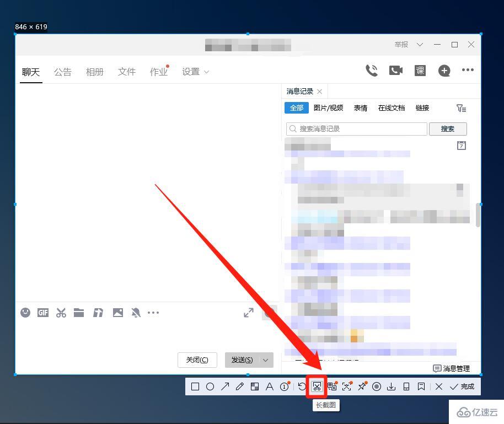This screenshot has width=504, height=424.
Task: Start a voice call
Action: tap(372, 71)
